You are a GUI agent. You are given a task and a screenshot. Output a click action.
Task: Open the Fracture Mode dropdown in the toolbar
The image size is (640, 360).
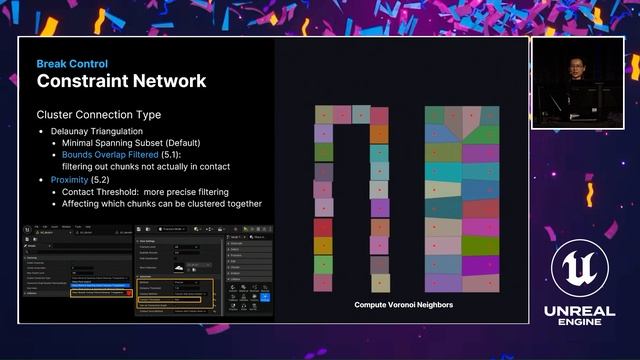pos(172,229)
